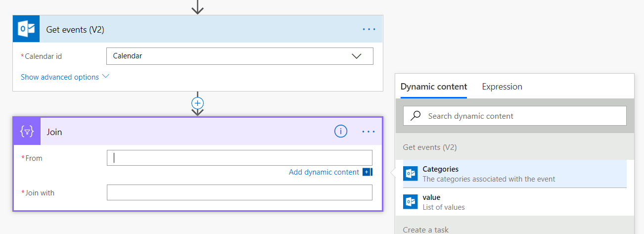Select value List of values item
Image resolution: width=644 pixels, height=234 pixels.
pos(514,202)
